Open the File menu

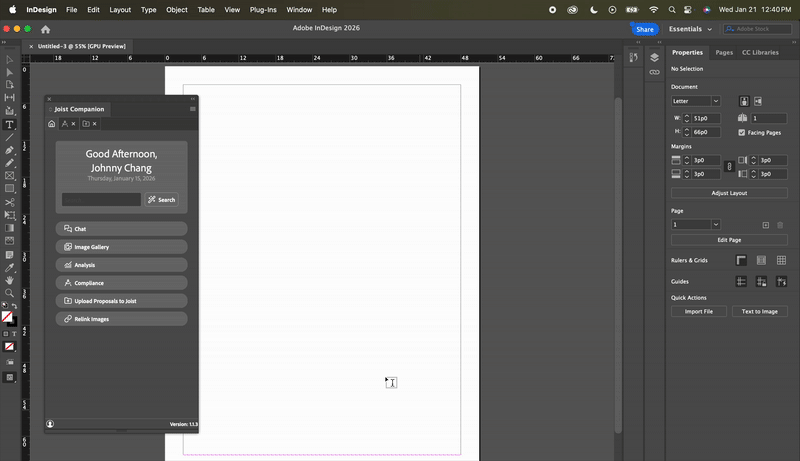pyautogui.click(x=71, y=10)
